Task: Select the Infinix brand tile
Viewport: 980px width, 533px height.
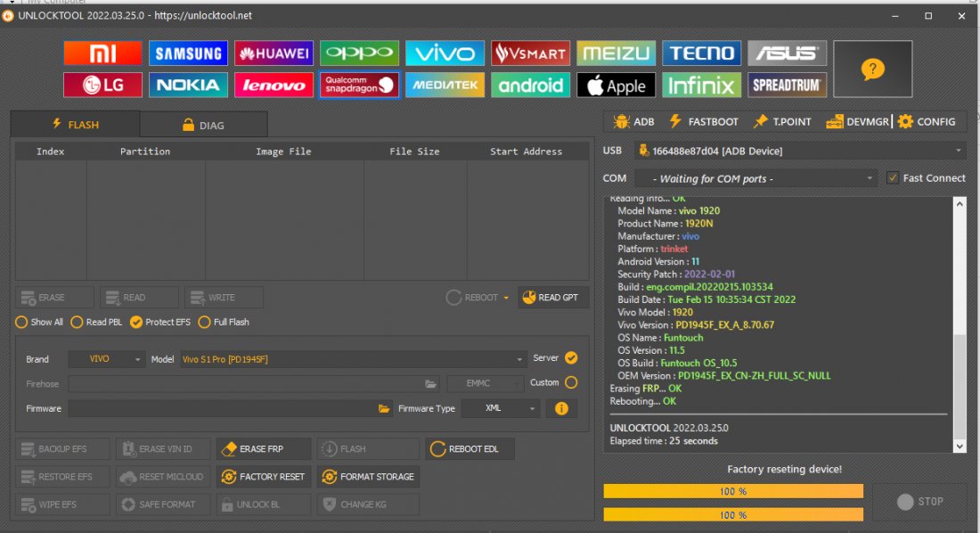Action: pyautogui.click(x=702, y=85)
